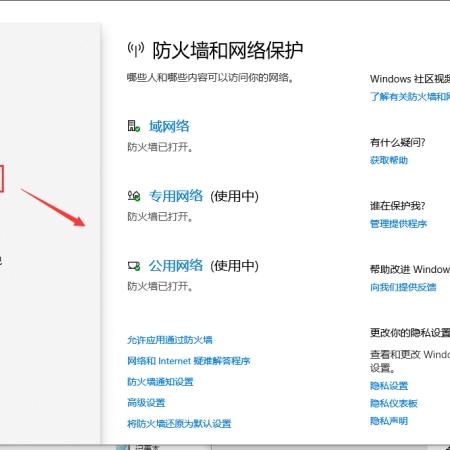Open 高级设置 link
450x450 pixels.
pos(146,403)
